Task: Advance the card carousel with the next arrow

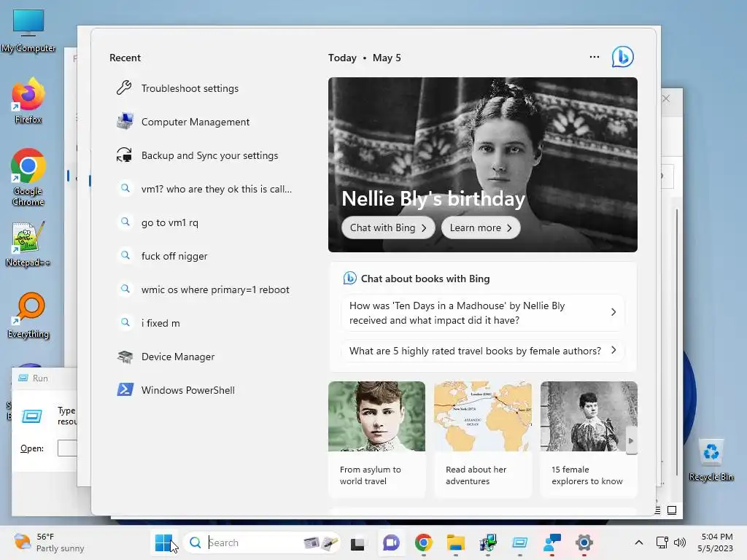Action: click(631, 441)
